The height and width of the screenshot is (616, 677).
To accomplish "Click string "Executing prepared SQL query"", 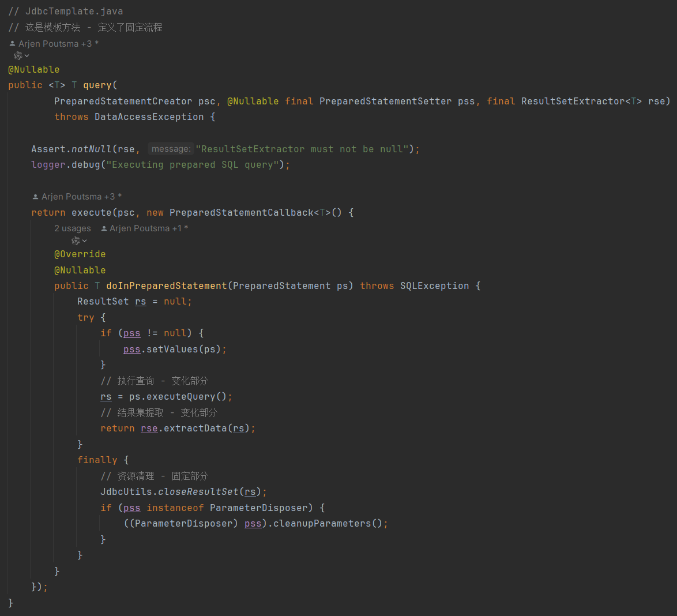I will pos(192,165).
